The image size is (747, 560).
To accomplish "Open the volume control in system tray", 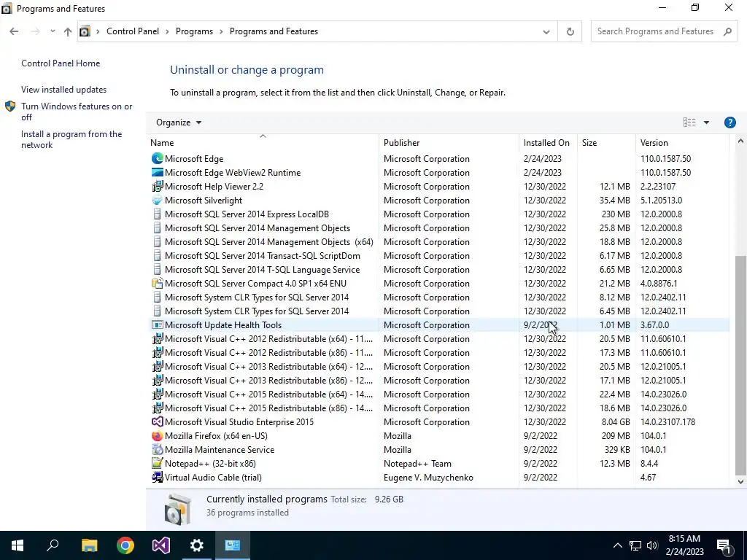I will [652, 545].
